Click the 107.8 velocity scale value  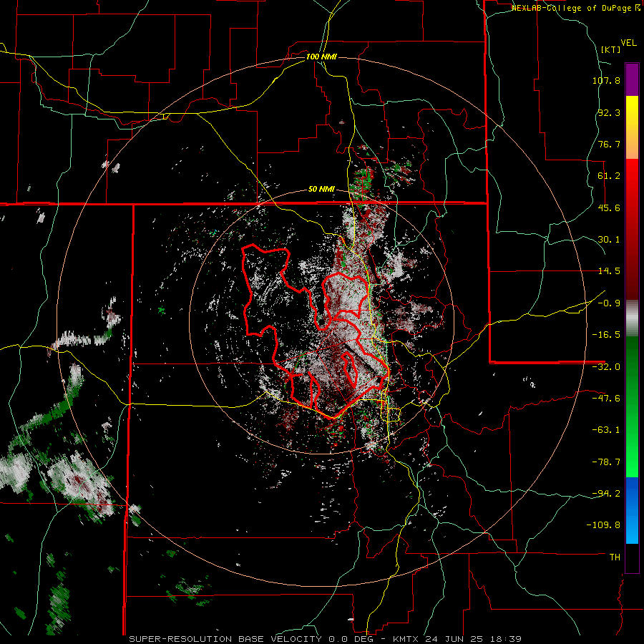click(606, 80)
